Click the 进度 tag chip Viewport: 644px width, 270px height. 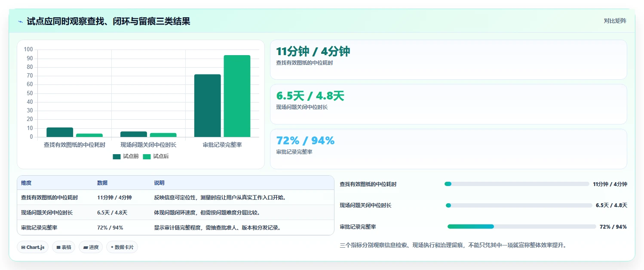pos(91,247)
